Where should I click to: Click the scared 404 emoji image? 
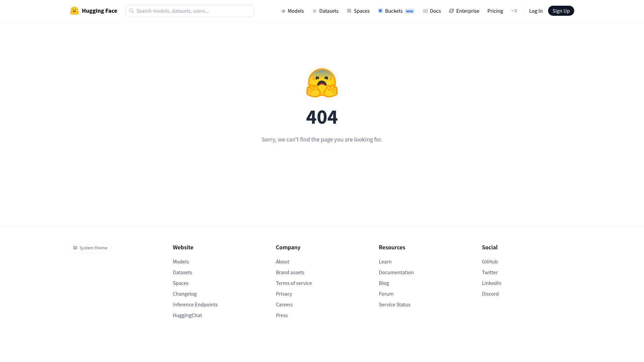point(322,83)
